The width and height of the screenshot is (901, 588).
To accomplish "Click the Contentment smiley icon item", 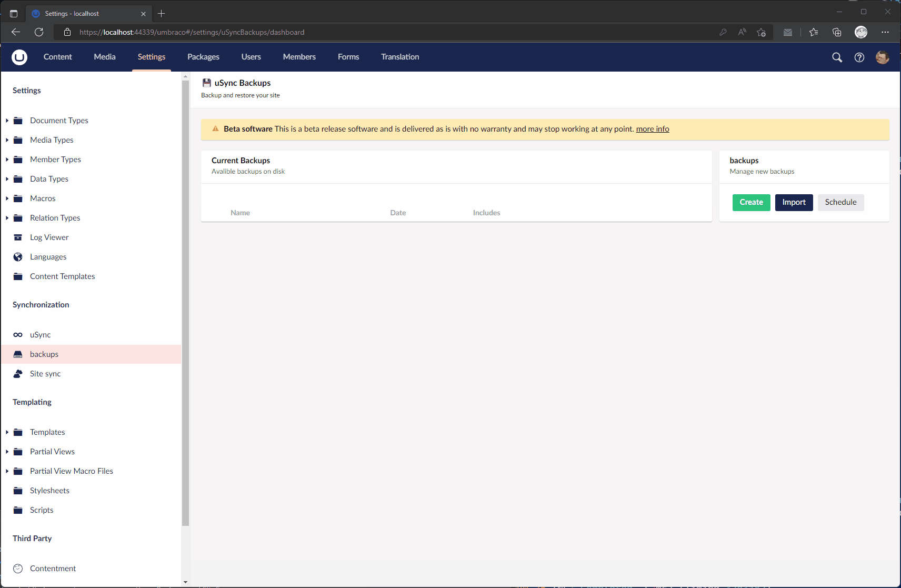I will [18, 569].
